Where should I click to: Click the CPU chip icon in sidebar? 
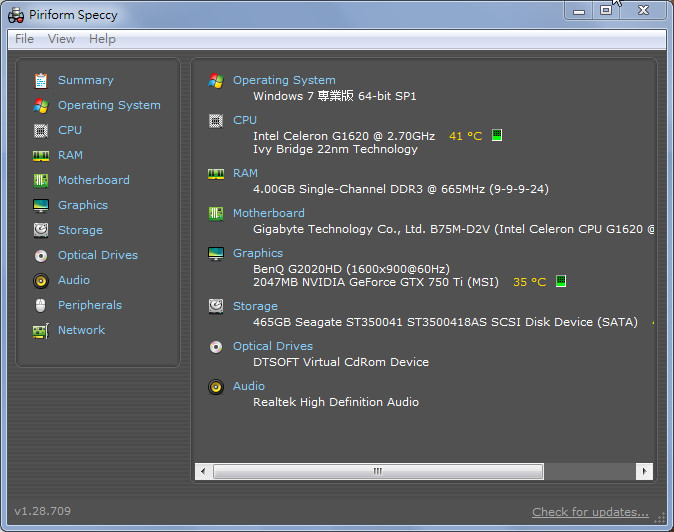[41, 130]
